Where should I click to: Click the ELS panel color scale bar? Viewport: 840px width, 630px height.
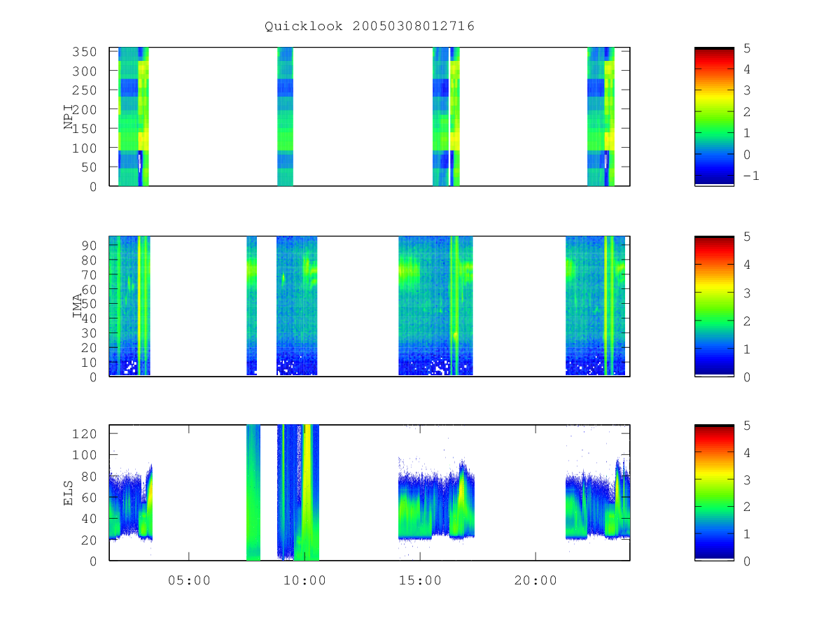point(714,493)
